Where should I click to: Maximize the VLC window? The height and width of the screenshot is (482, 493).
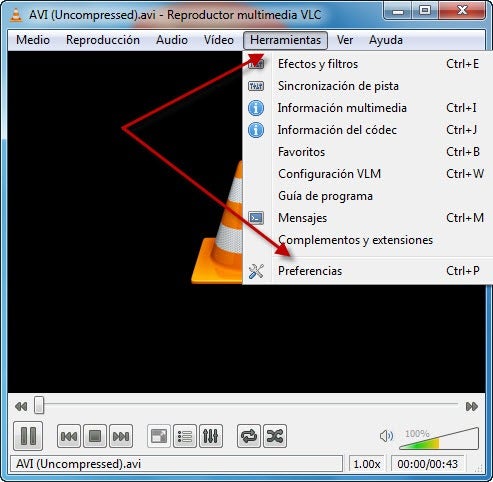coord(425,11)
